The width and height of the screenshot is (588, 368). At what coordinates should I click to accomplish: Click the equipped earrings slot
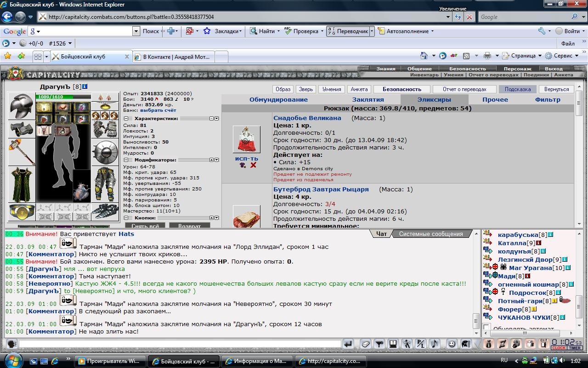pyautogui.click(x=105, y=98)
